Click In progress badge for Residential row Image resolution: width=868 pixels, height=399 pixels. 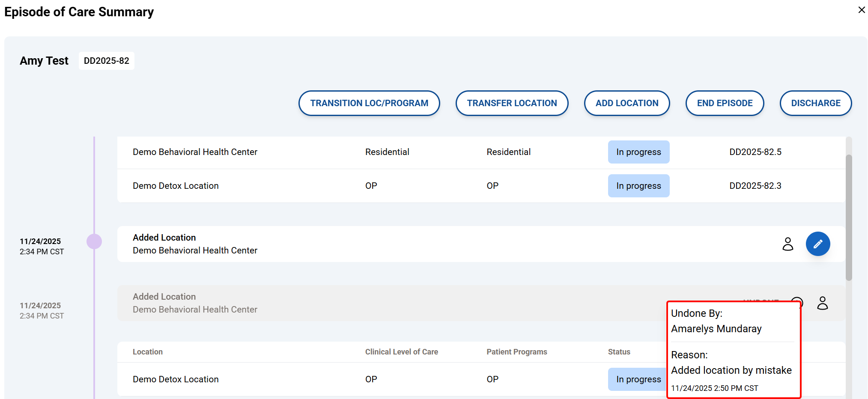point(638,152)
